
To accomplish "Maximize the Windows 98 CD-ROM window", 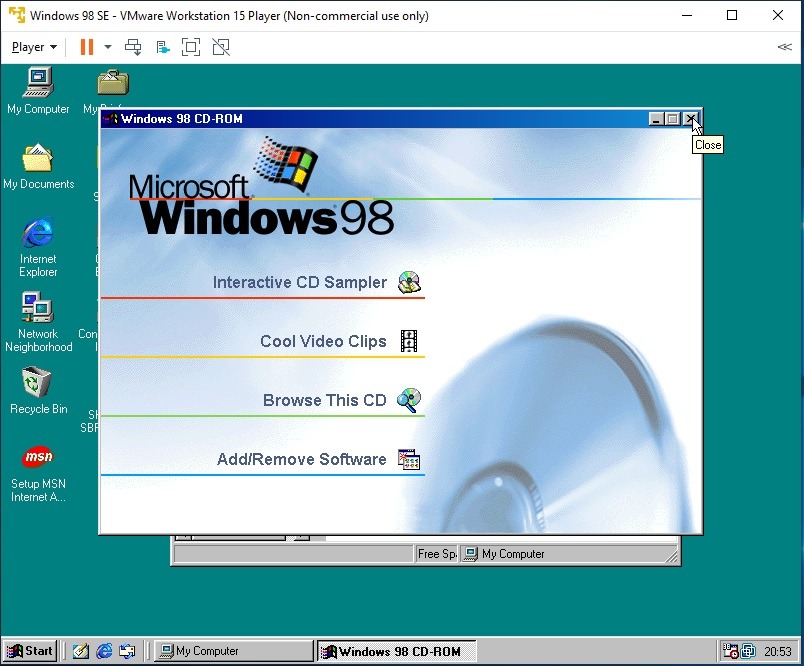I will (x=672, y=119).
